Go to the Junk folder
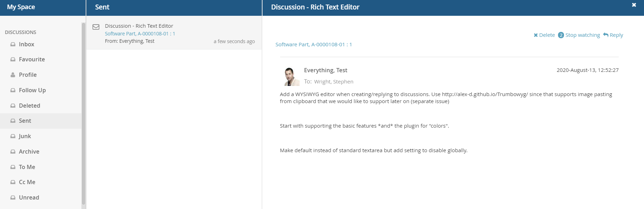 click(25, 136)
